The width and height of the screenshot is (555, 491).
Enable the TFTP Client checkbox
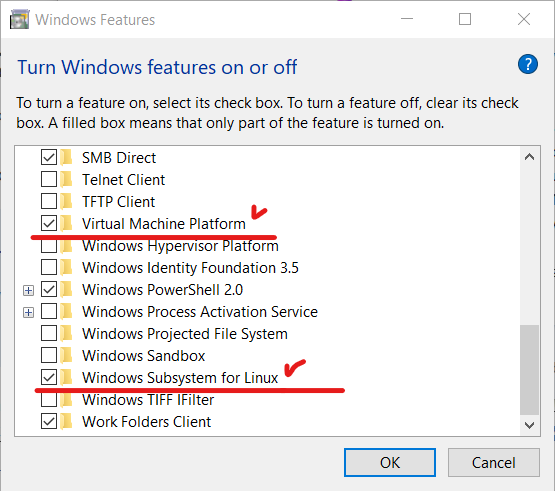click(49, 201)
